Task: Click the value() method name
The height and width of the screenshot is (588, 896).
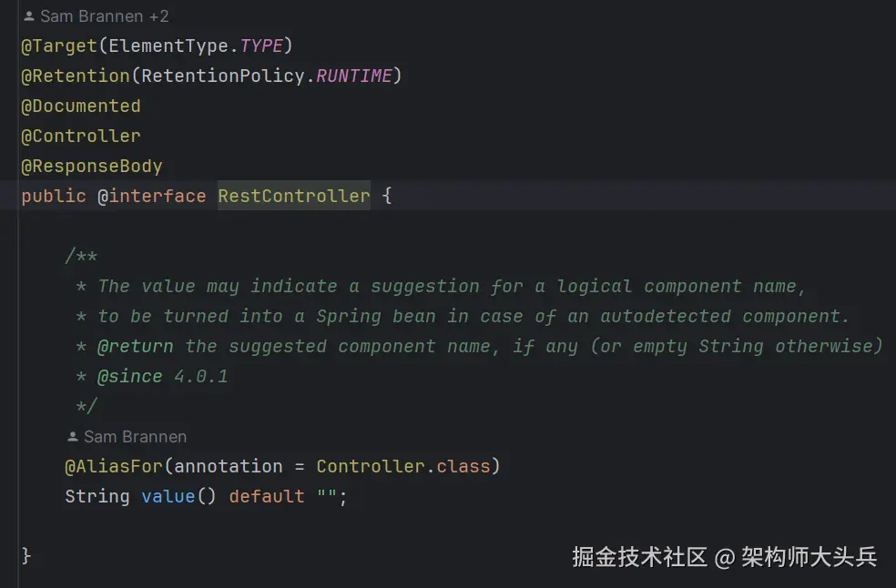Action: click(168, 496)
